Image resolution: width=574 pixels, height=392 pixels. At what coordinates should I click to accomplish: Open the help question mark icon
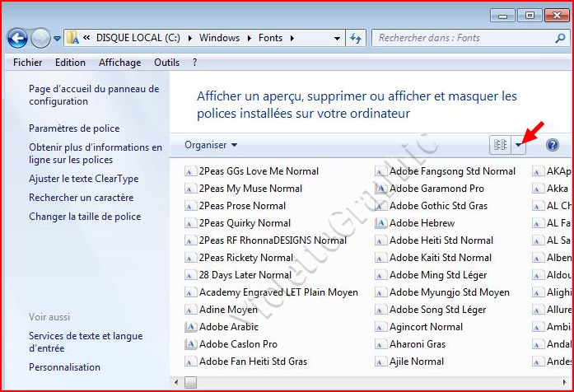click(x=553, y=145)
